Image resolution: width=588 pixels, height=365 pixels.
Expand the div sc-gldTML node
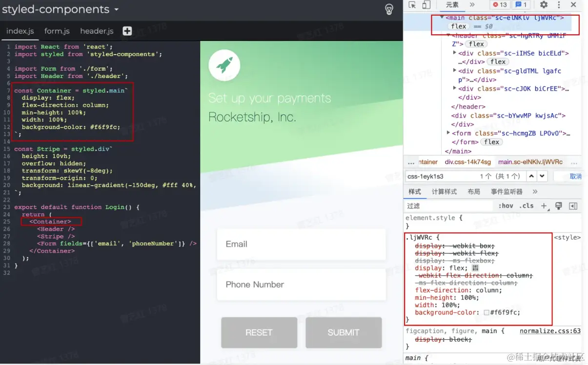pos(455,71)
